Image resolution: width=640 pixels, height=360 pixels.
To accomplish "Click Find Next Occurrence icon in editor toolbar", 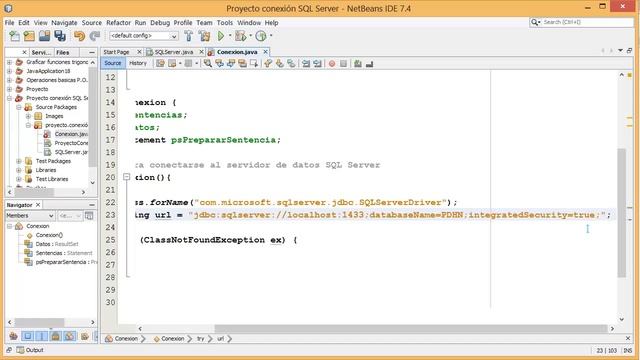I will (x=231, y=63).
